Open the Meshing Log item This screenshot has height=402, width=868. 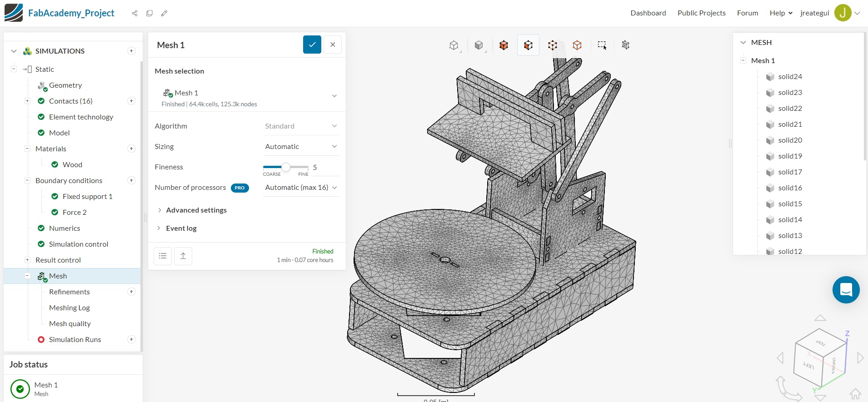(x=69, y=308)
